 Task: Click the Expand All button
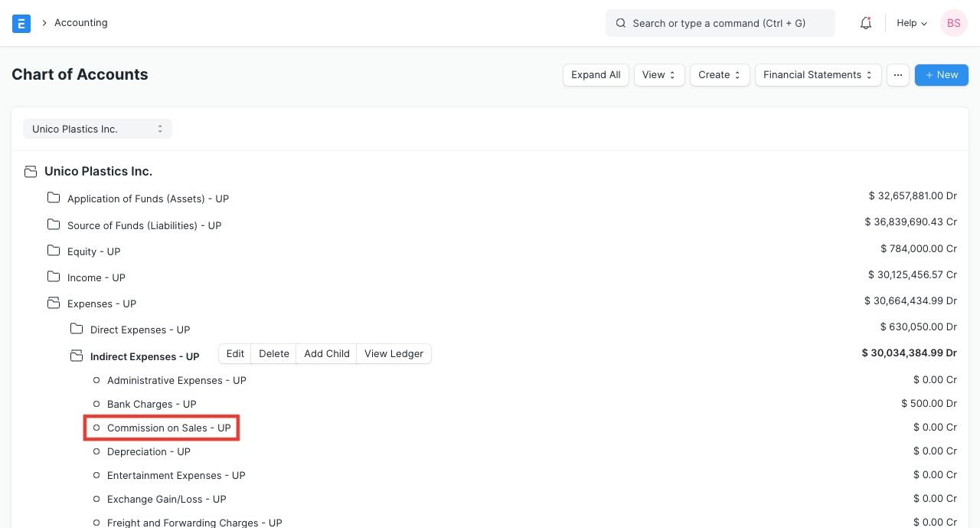(596, 75)
